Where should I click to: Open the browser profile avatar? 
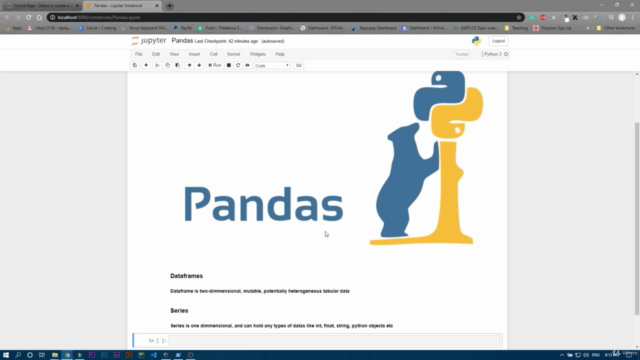point(622,18)
